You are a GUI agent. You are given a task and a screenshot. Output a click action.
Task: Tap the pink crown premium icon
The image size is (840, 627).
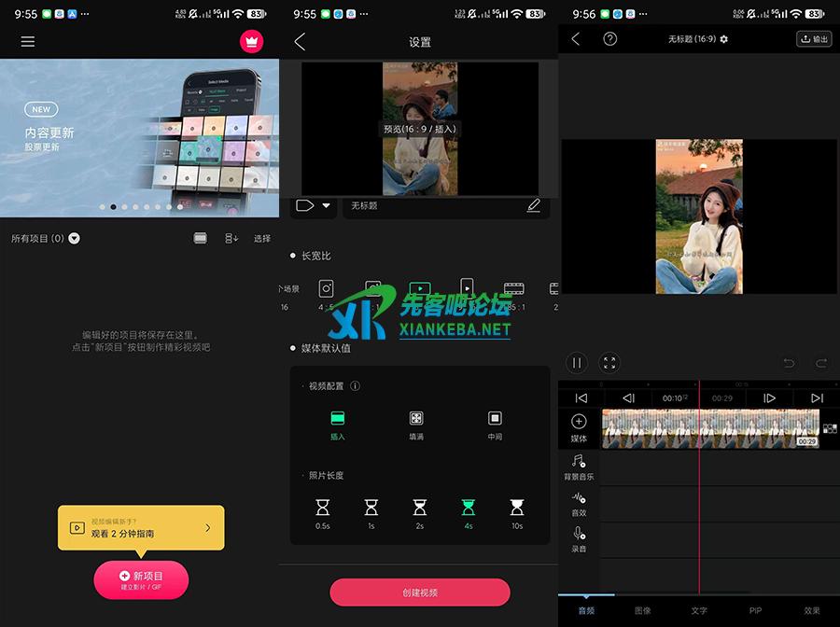coord(251,42)
